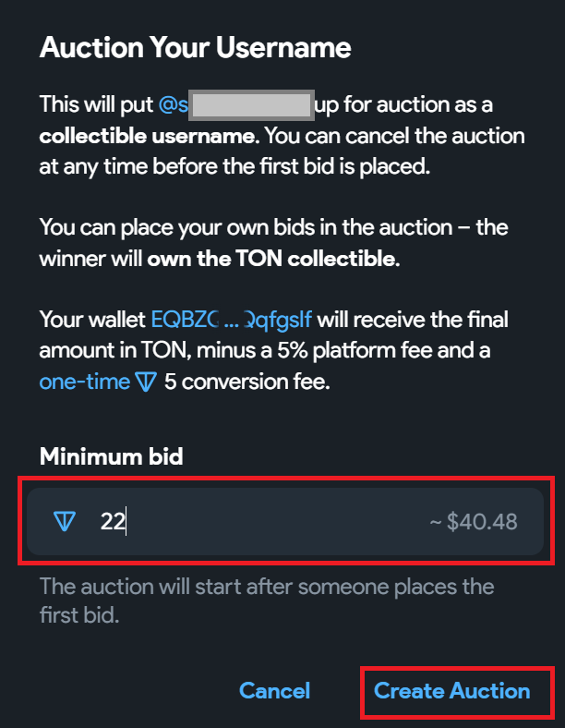Click the TON icon before the conversion fee
565x728 pixels.
146,382
